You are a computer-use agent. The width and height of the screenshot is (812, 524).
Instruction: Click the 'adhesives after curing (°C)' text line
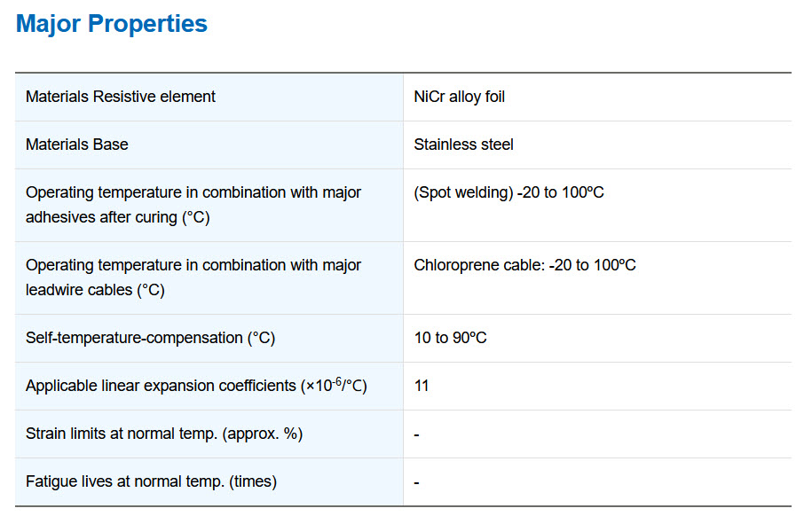tap(117, 217)
